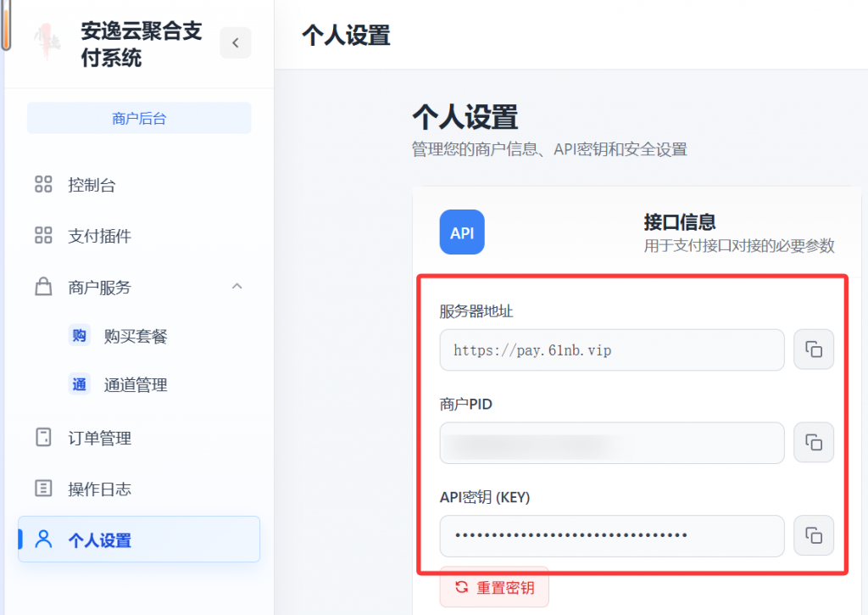Click the 操作日志 log list icon
This screenshot has width=868, height=615.
tap(43, 489)
